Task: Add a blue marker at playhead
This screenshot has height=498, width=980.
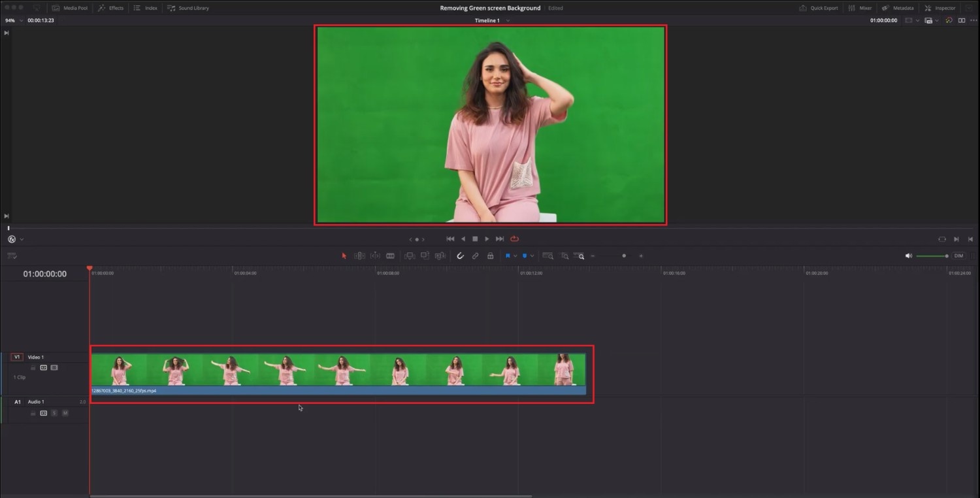Action: pos(524,256)
